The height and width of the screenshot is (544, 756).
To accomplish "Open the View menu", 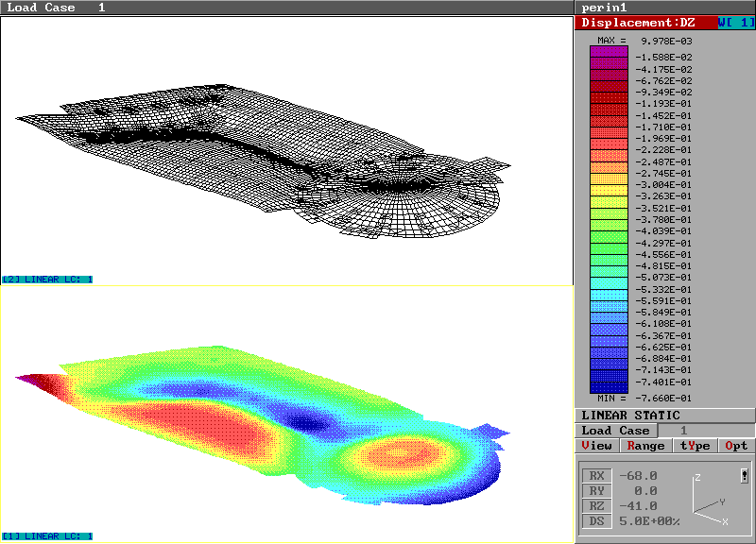I will coord(597,446).
